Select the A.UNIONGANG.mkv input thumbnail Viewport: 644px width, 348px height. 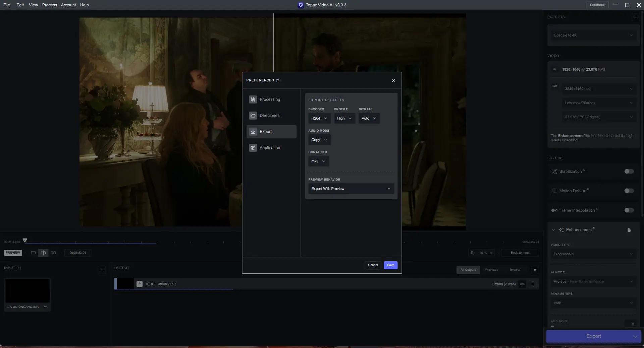tap(28, 291)
